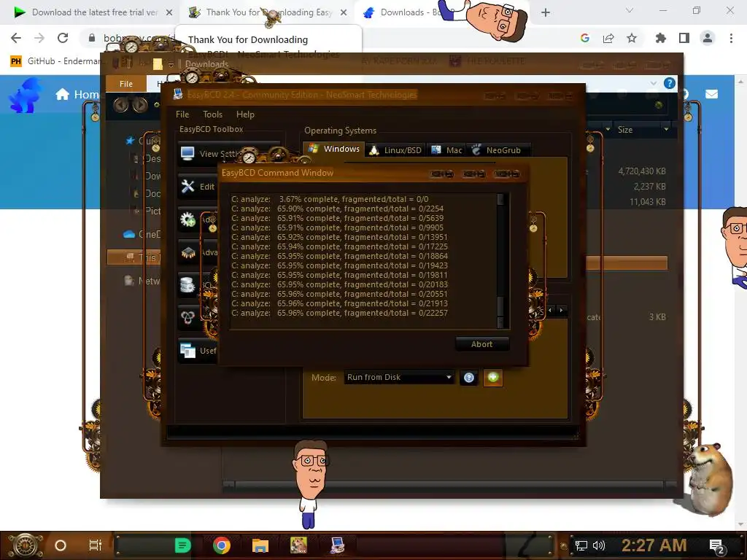
Task: Click blue help icon beside Mode
Action: pos(469,378)
